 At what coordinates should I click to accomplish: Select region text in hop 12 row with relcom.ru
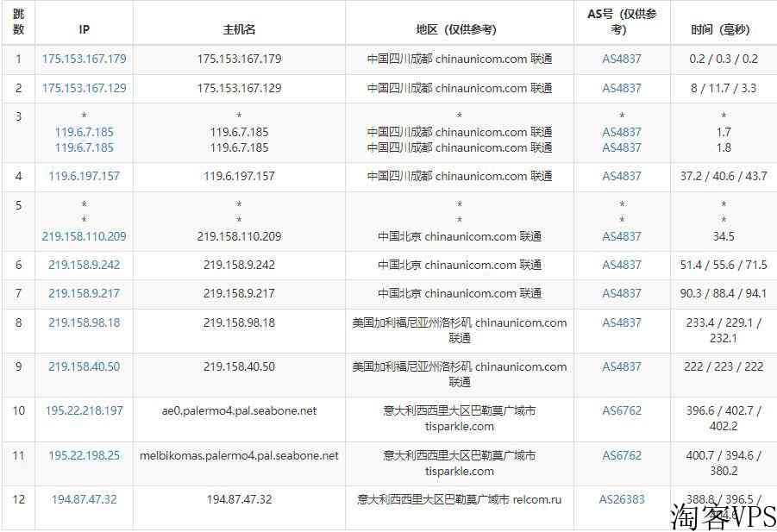[460, 499]
